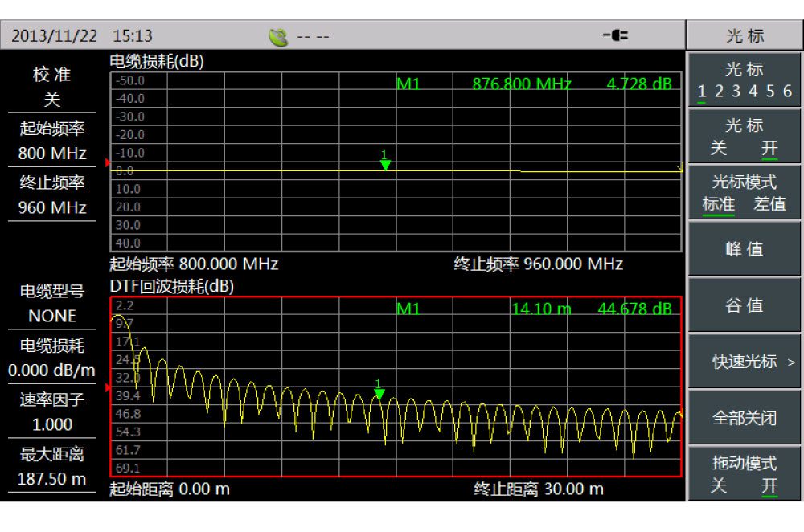
Task: Click red reference arrow beside DTF plot
Action: point(107,387)
